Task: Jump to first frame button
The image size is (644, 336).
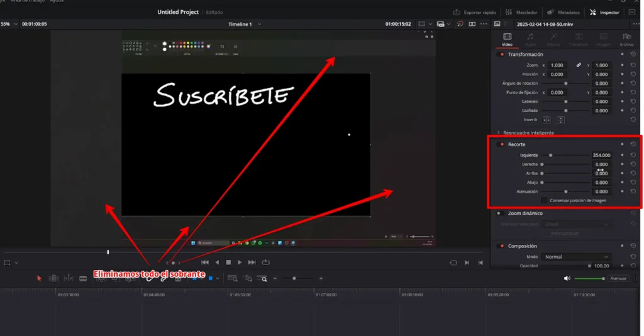Action: pyautogui.click(x=205, y=263)
